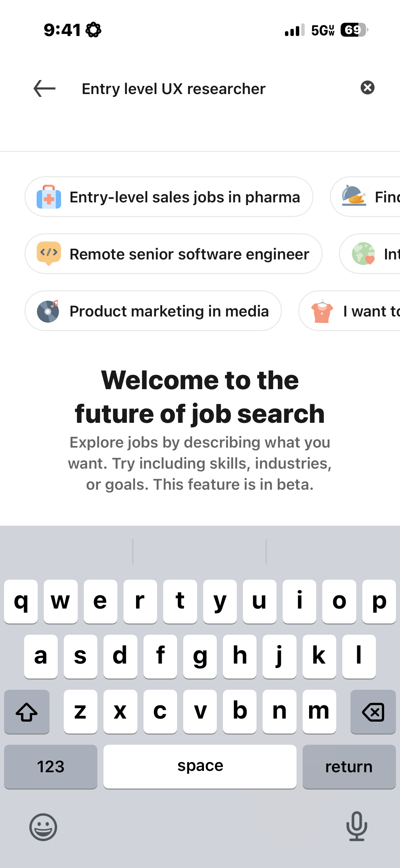
Task: Tap the vinyl record icon for media marketing
Action: coord(48,311)
